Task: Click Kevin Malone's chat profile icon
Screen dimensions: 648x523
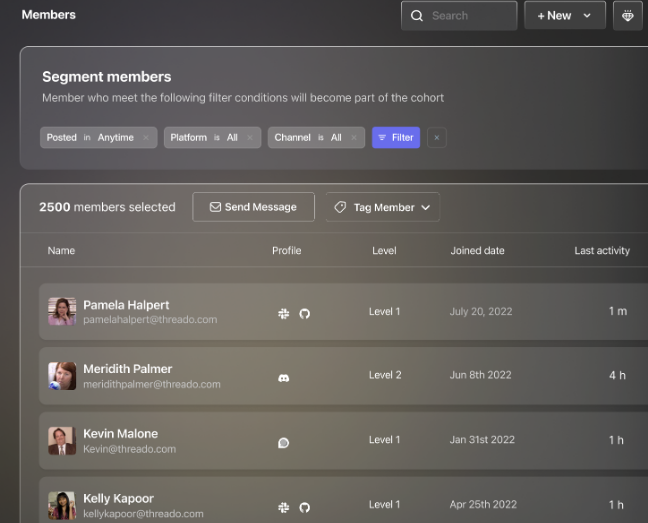Action: click(284, 442)
